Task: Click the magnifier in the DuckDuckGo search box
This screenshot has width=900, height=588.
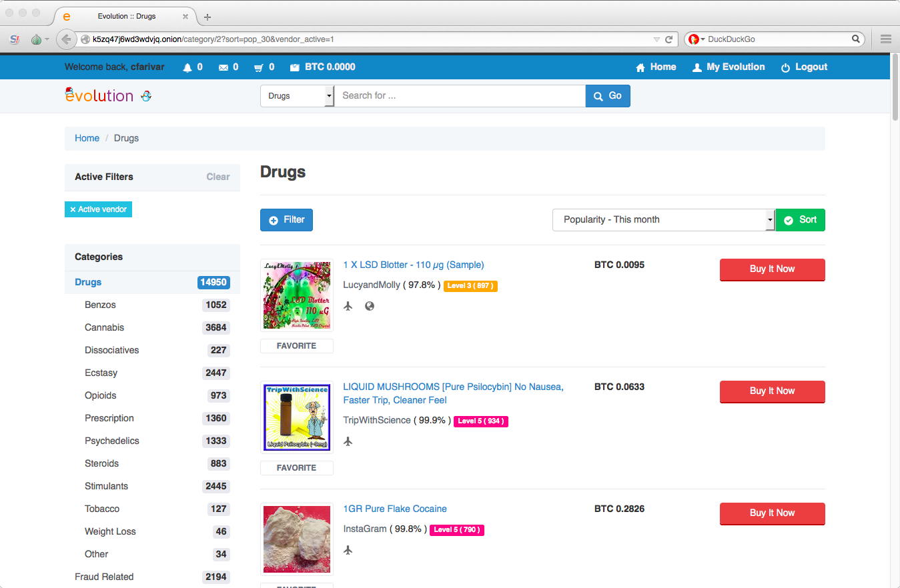Action: click(856, 39)
